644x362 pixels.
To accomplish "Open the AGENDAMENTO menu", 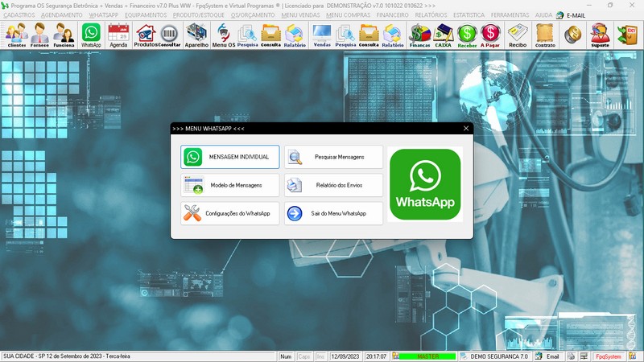I will point(62,15).
